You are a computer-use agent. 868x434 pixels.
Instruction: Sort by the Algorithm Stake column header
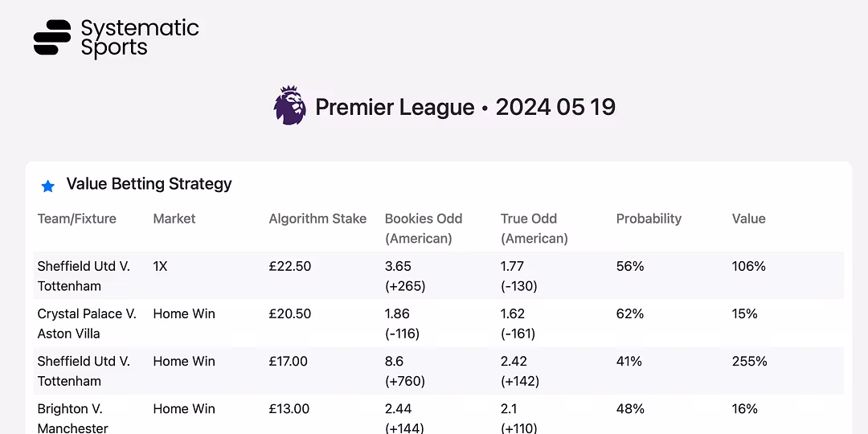point(317,219)
